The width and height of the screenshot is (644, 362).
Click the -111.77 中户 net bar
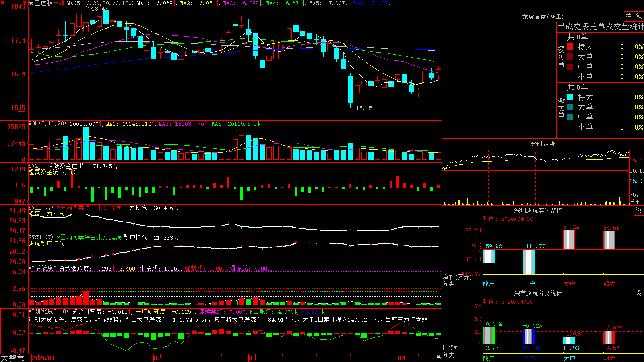coord(529,262)
